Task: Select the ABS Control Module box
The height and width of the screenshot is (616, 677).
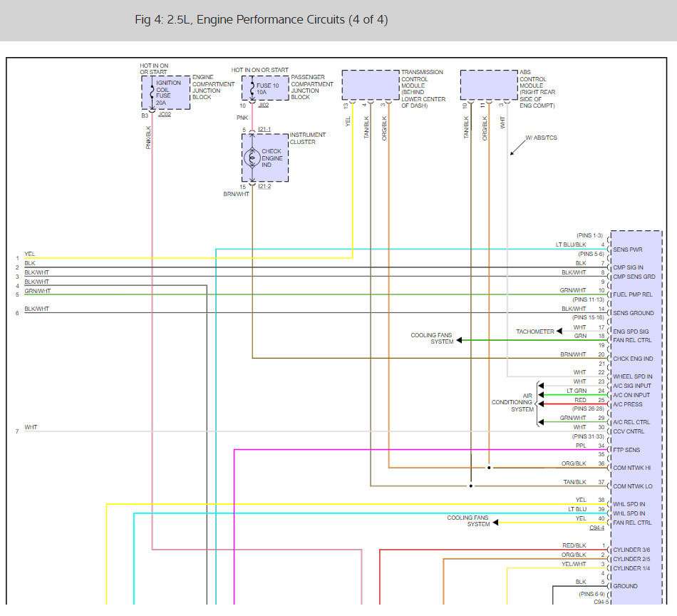Action: 489,85
